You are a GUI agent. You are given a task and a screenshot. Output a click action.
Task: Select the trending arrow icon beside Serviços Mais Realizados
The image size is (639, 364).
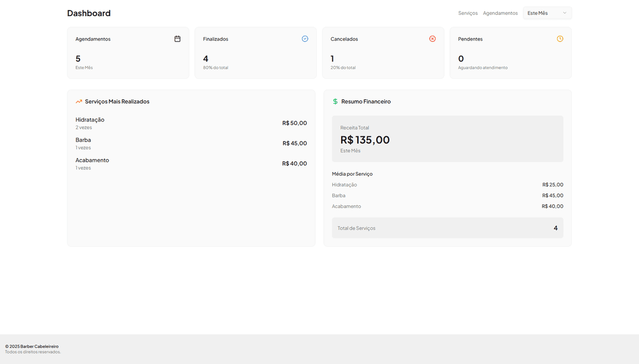(78, 101)
